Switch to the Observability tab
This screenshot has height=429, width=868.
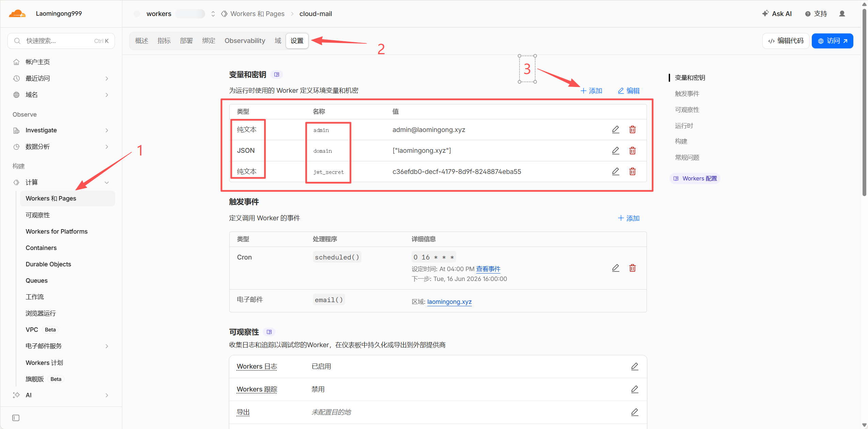pyautogui.click(x=245, y=41)
